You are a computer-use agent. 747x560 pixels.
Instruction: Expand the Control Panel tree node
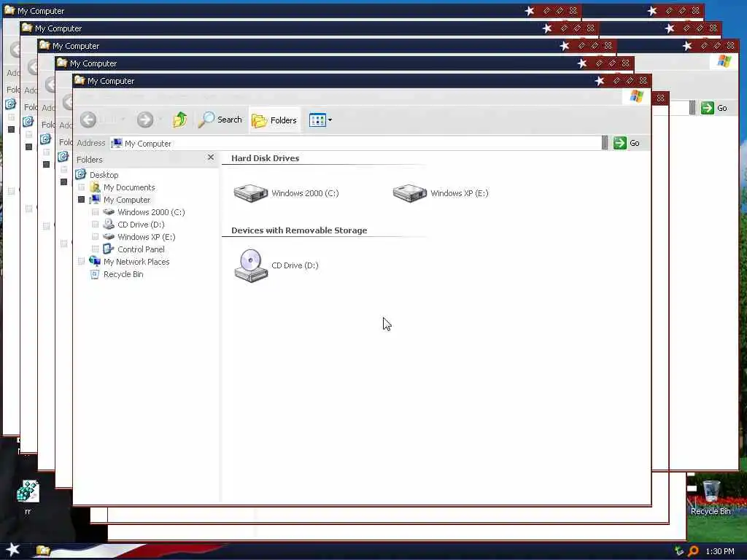tap(96, 249)
